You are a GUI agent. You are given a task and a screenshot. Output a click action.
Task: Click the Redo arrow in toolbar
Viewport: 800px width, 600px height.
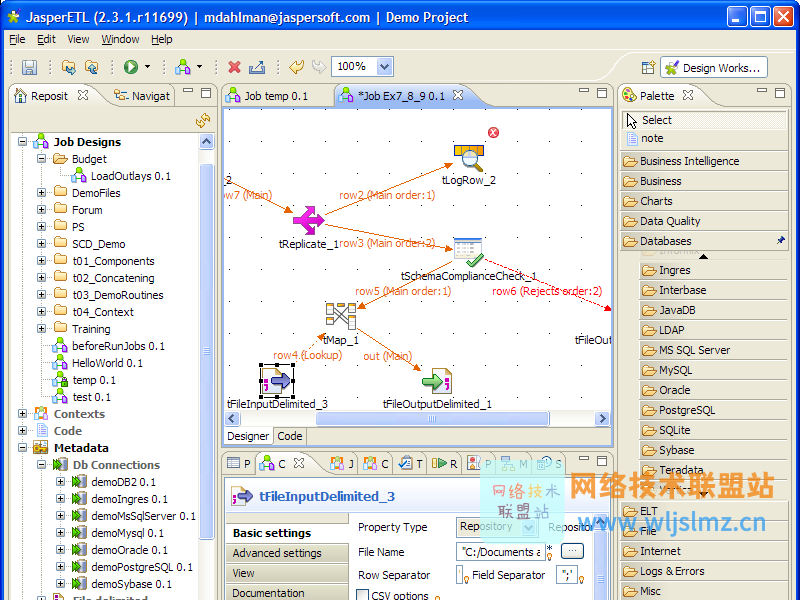pyautogui.click(x=319, y=67)
